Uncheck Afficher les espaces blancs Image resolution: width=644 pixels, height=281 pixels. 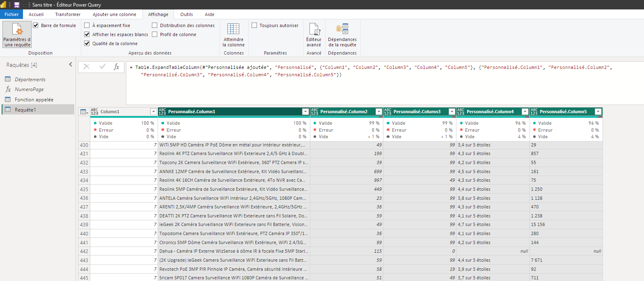[x=87, y=34]
